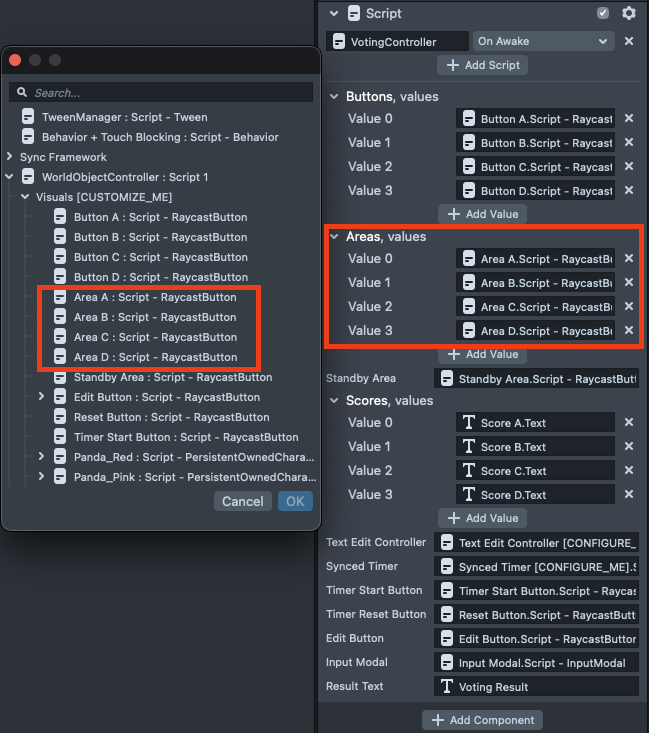Remove Area B value with X icon

tap(629, 282)
